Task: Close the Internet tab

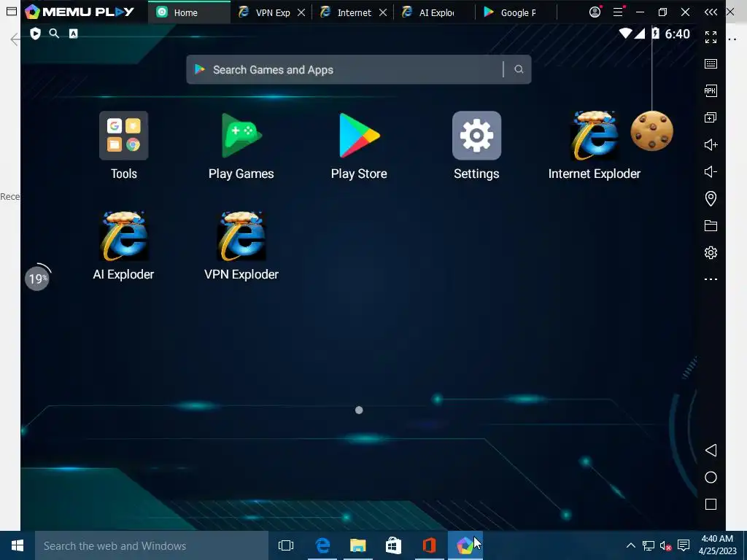Action: (383, 12)
